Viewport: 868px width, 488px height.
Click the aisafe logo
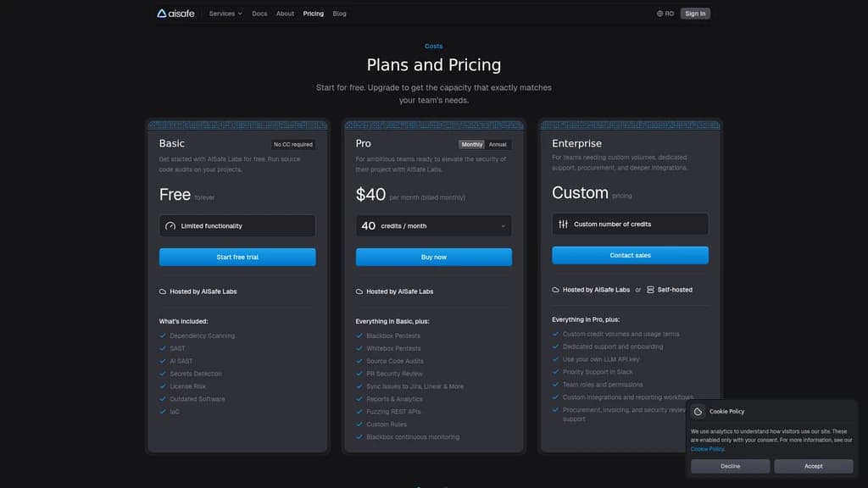(175, 14)
